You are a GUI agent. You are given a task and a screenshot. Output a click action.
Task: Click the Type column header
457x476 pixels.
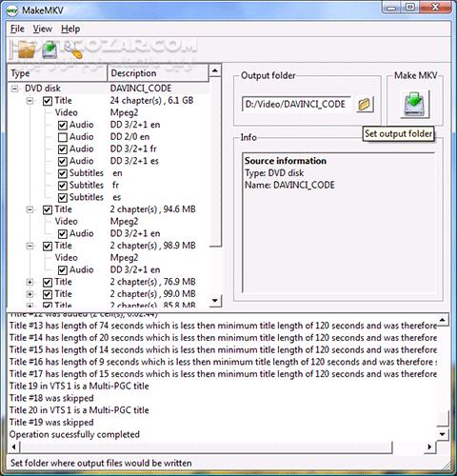tap(57, 73)
